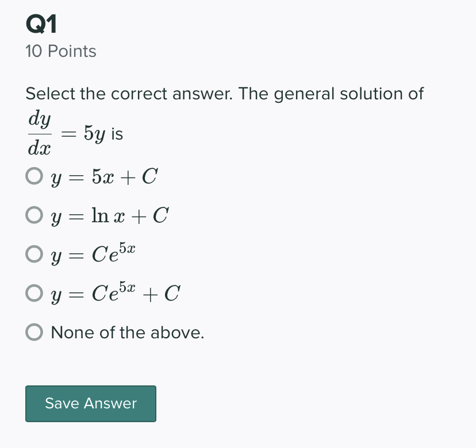Select the radio option y = Ce^5x + C
The image size is (476, 448).
point(33,292)
